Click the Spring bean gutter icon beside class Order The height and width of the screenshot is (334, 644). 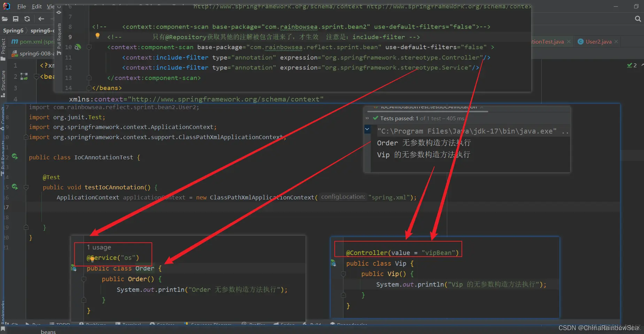(74, 268)
